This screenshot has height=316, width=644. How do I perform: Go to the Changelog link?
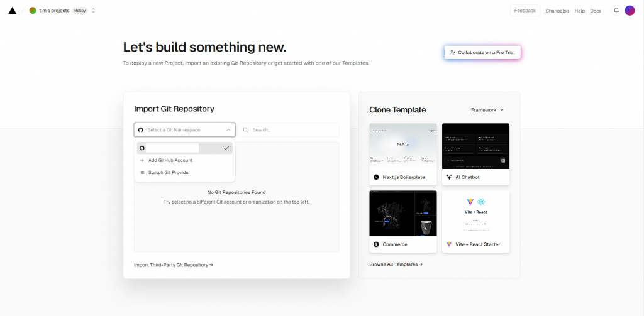click(x=557, y=11)
